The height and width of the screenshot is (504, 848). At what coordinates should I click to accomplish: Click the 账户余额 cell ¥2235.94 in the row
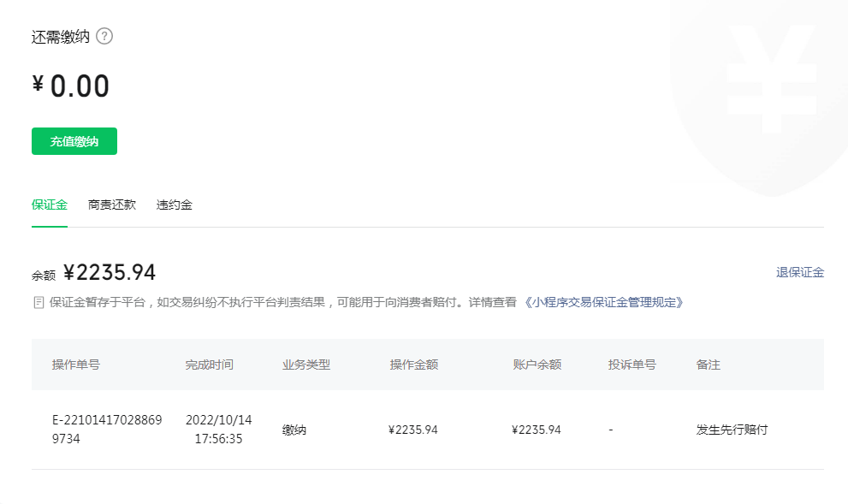coord(537,430)
